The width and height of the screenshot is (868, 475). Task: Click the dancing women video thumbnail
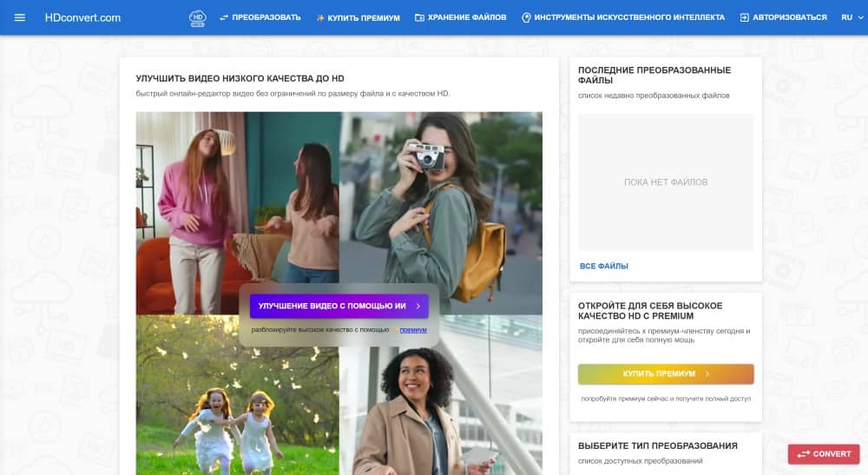point(238,213)
